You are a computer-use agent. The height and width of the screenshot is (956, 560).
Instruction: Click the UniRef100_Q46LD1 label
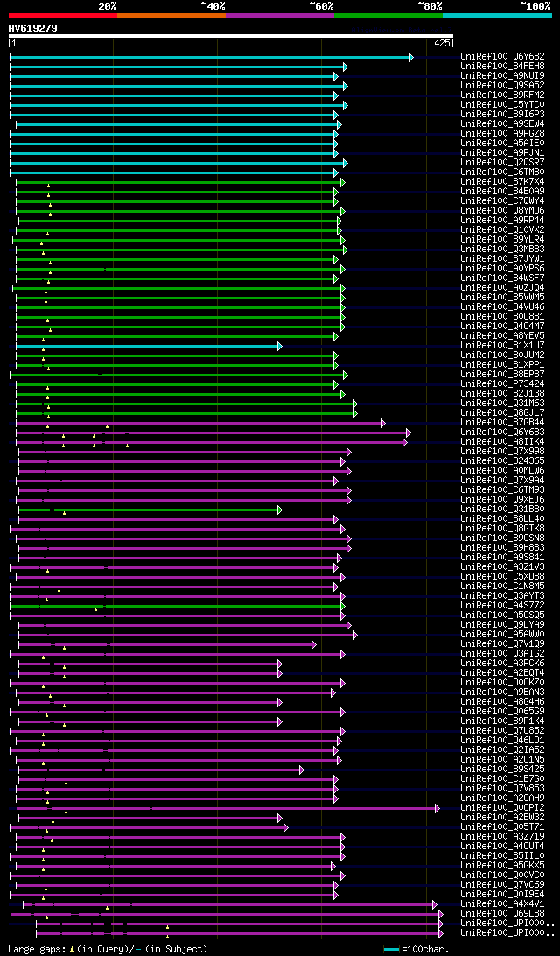coord(503,740)
